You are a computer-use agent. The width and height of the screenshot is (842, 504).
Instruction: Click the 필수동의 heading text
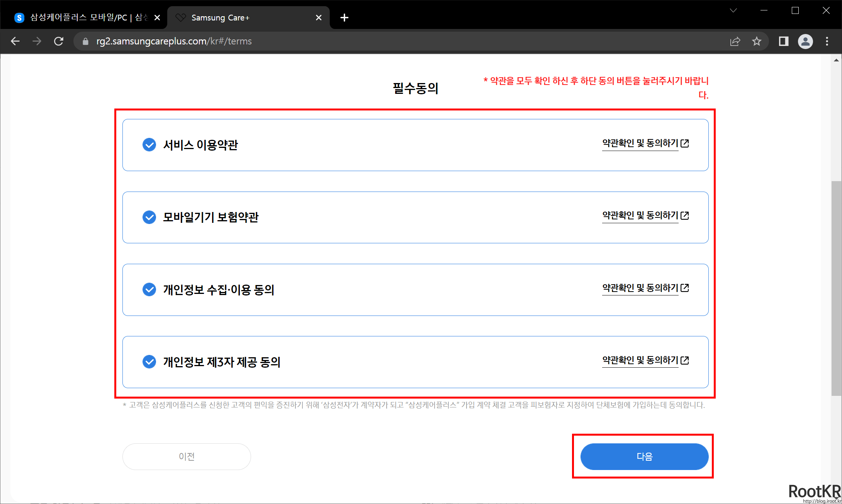tap(416, 88)
